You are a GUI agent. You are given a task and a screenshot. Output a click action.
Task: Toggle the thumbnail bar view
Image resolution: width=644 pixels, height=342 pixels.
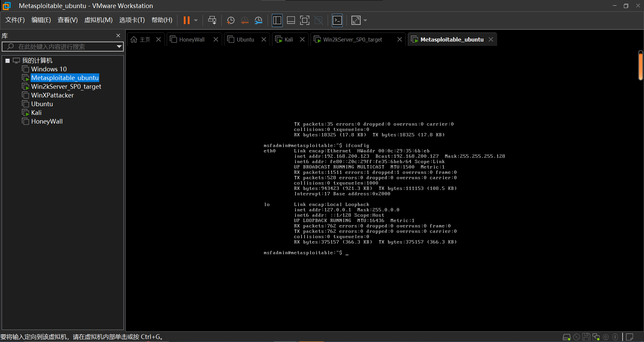[x=291, y=20]
